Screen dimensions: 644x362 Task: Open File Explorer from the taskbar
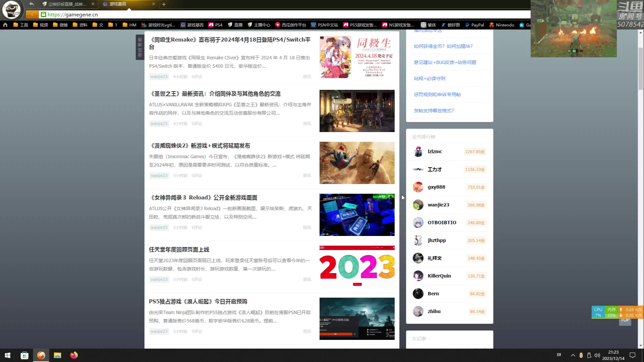(57, 355)
